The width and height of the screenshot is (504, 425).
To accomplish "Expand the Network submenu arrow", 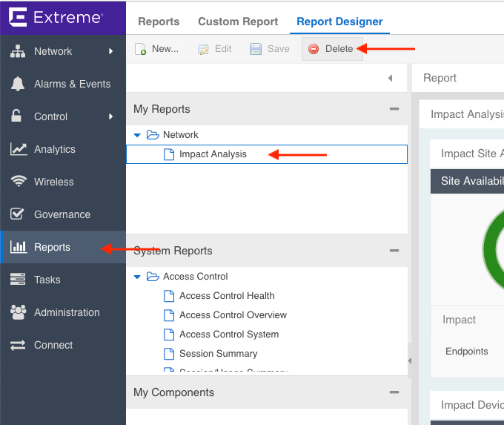I will coord(111,51).
